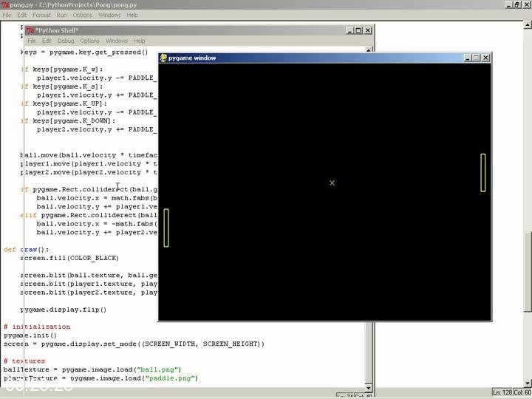Close the pygame window
Screen dimensions: 532x399
tap(485, 58)
